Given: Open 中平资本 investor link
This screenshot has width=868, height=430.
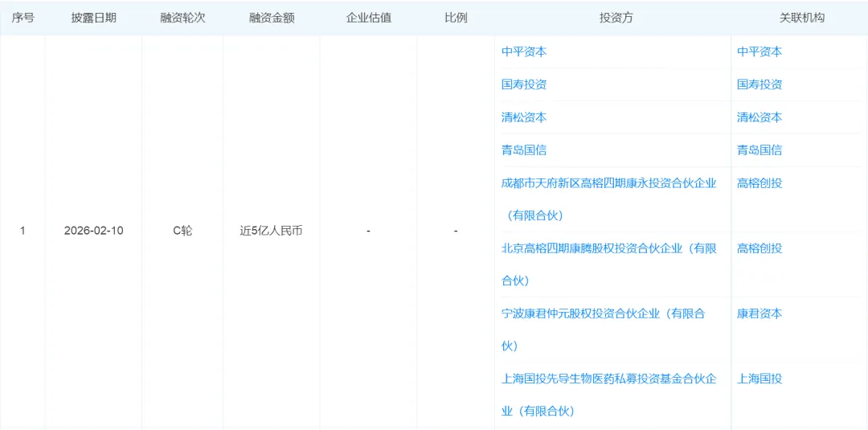Looking at the screenshot, I should coord(524,51).
